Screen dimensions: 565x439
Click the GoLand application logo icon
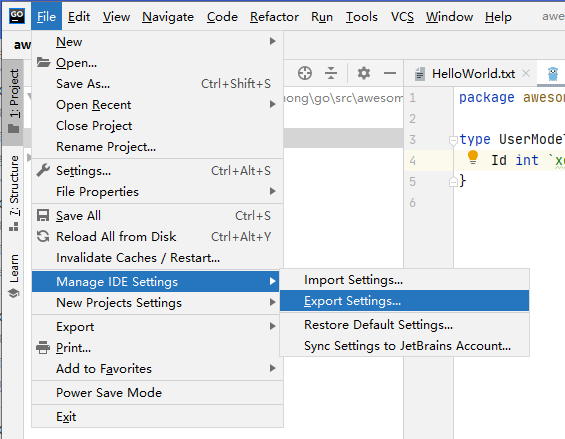point(17,16)
